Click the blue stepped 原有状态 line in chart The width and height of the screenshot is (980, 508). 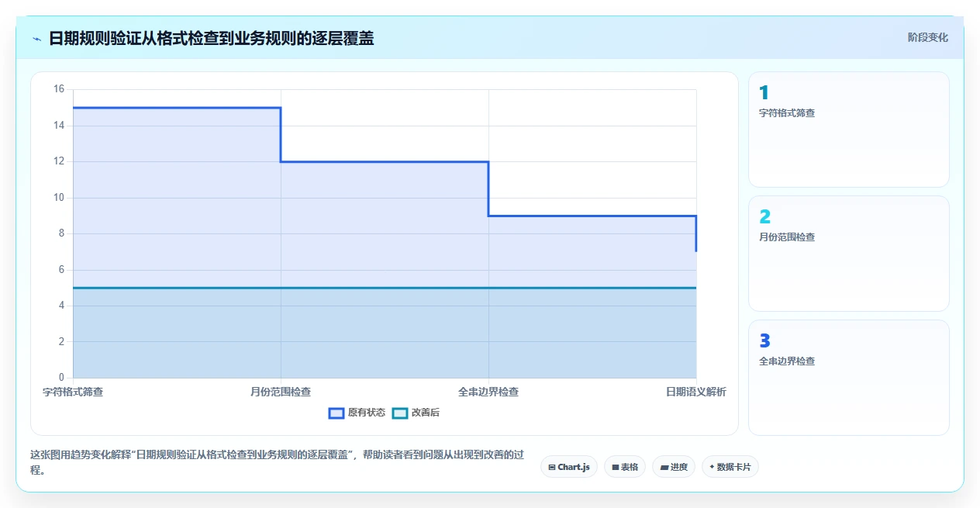(x=385, y=162)
